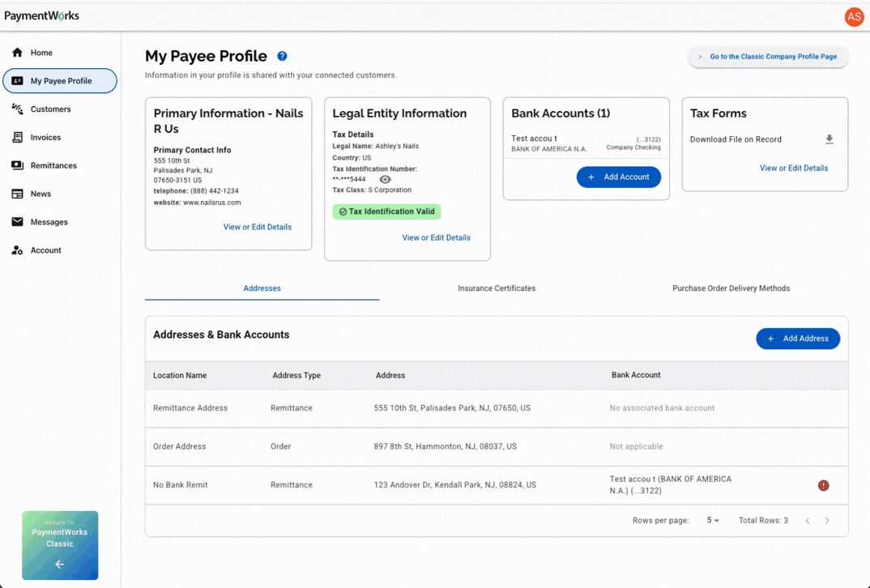This screenshot has width=870, height=588.
Task: Go to next page arrow in table
Action: pyautogui.click(x=827, y=520)
